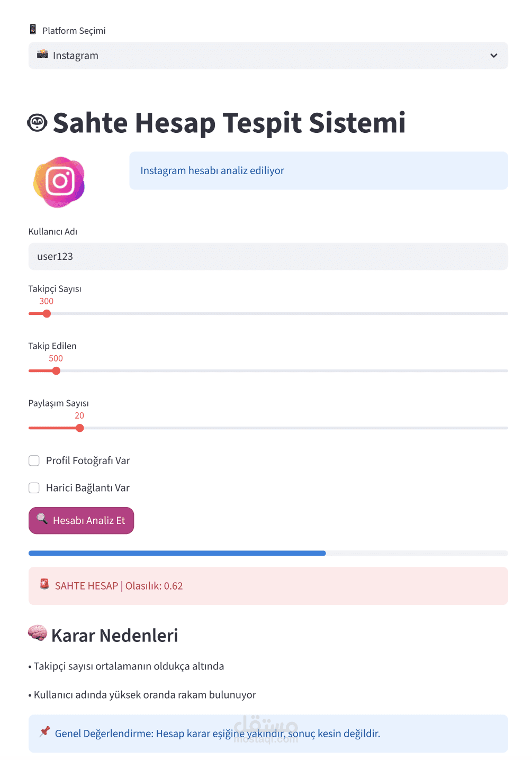The width and height of the screenshot is (532, 760).
Task: Click the red siren alert icon
Action: [44, 584]
